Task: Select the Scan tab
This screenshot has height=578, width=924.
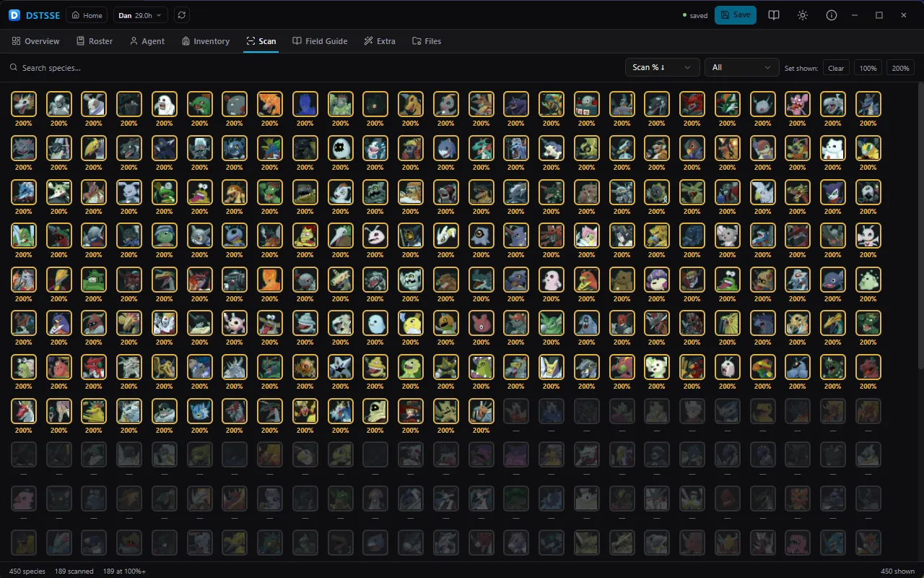Action: 261,41
